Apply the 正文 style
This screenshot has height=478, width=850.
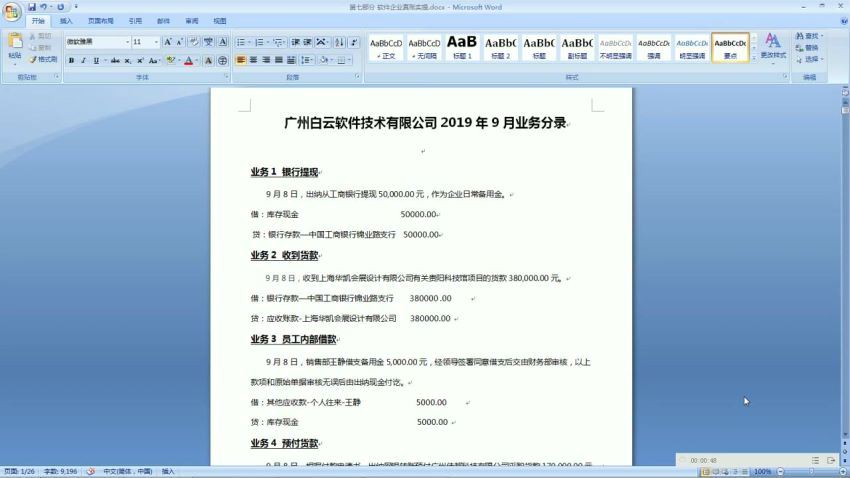tap(386, 48)
